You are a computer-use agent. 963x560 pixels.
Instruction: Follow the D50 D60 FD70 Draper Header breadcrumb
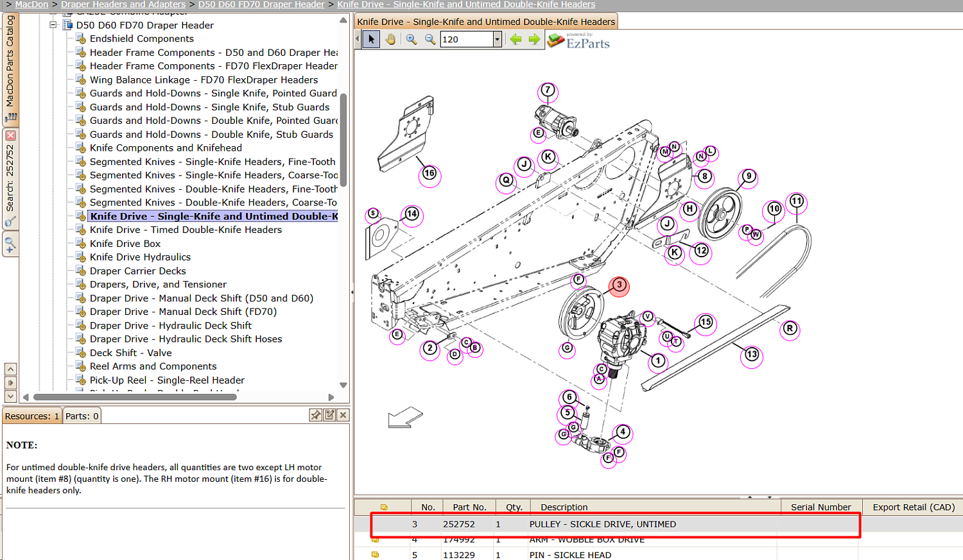261,4
